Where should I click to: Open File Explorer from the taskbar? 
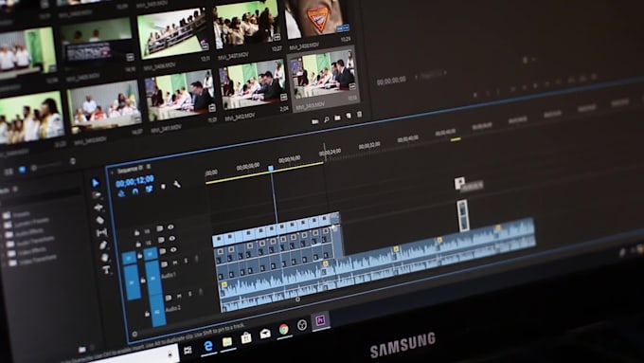point(227,341)
